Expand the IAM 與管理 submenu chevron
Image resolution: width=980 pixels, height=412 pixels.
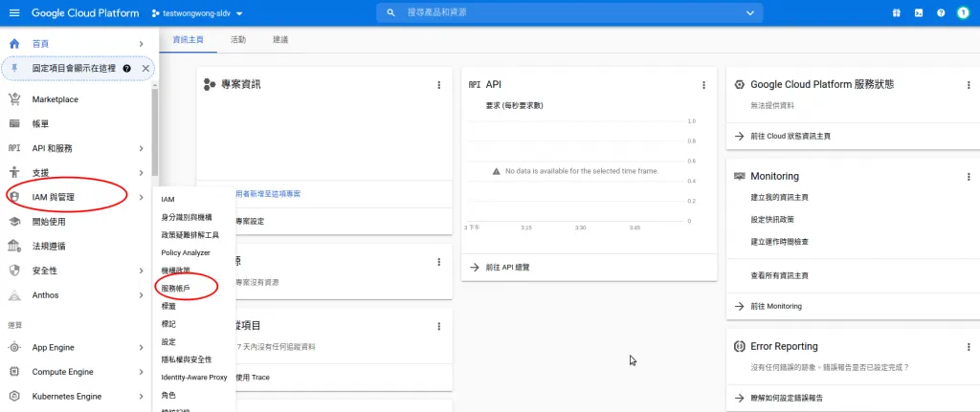(142, 197)
